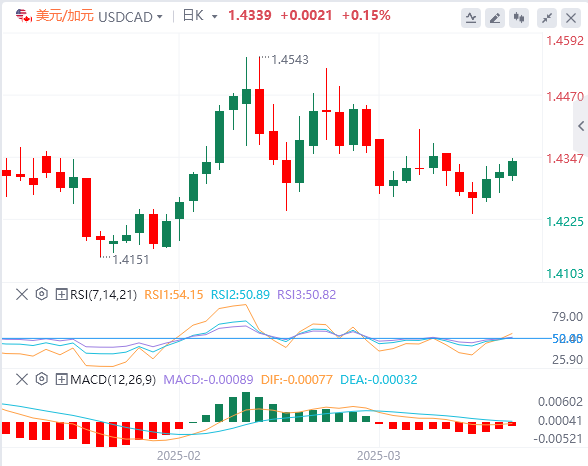The image size is (588, 466).
Task: Click the RSI(7,14,21) indicator label
Action: click(x=104, y=295)
